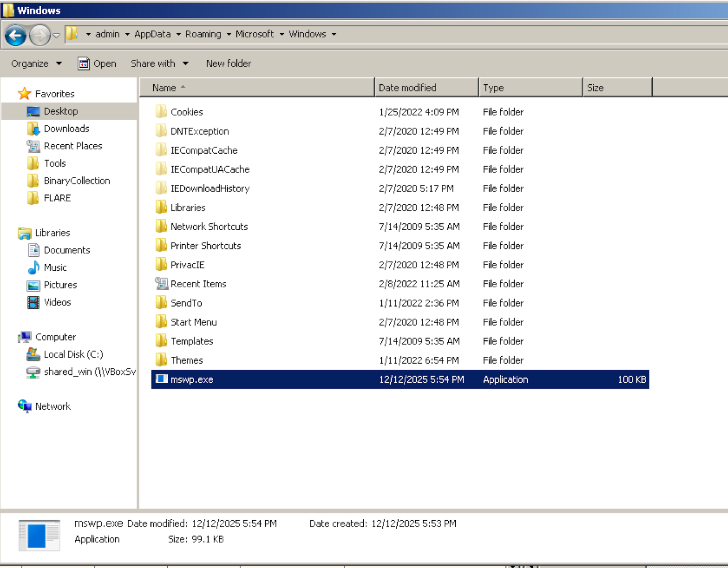
Task: Select the Themes folder icon
Action: click(161, 360)
